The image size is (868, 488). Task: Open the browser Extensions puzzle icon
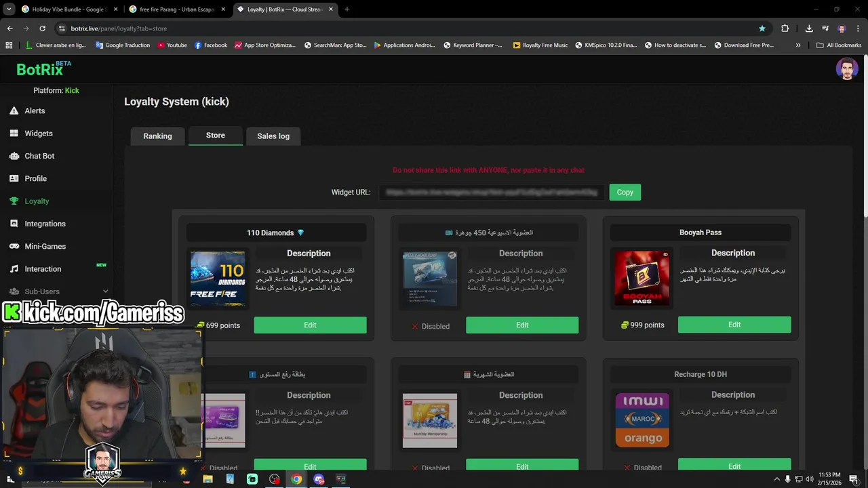(x=785, y=28)
